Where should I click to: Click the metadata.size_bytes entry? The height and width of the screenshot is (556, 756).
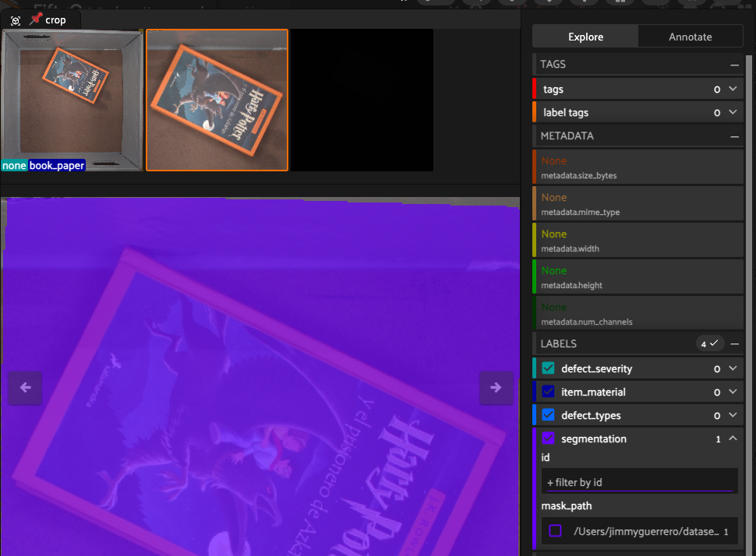(638, 167)
